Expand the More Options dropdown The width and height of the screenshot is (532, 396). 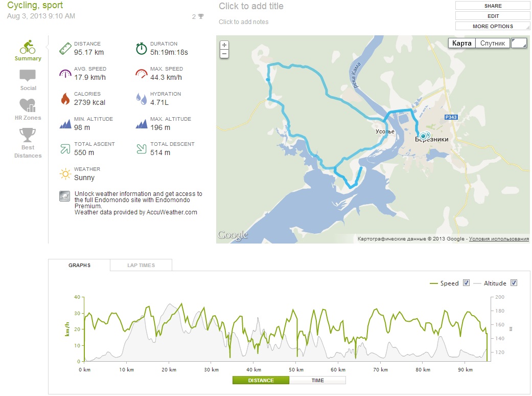(x=493, y=26)
